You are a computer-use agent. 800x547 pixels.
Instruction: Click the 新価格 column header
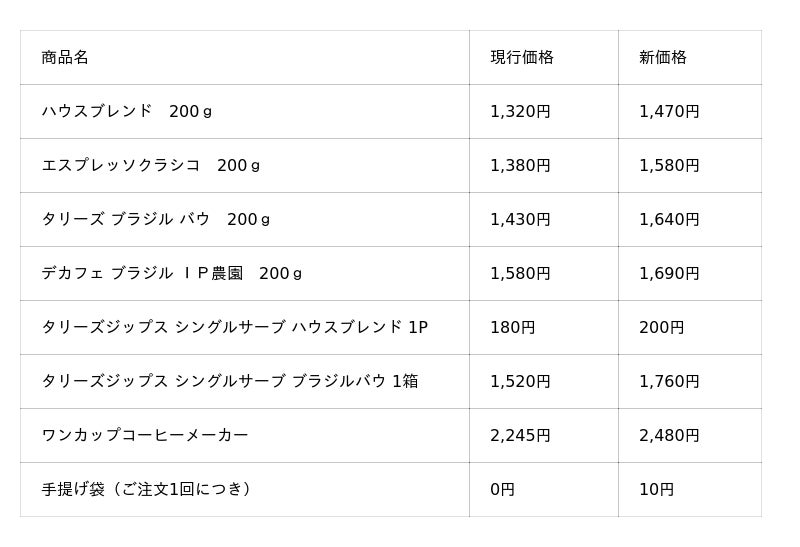point(663,57)
